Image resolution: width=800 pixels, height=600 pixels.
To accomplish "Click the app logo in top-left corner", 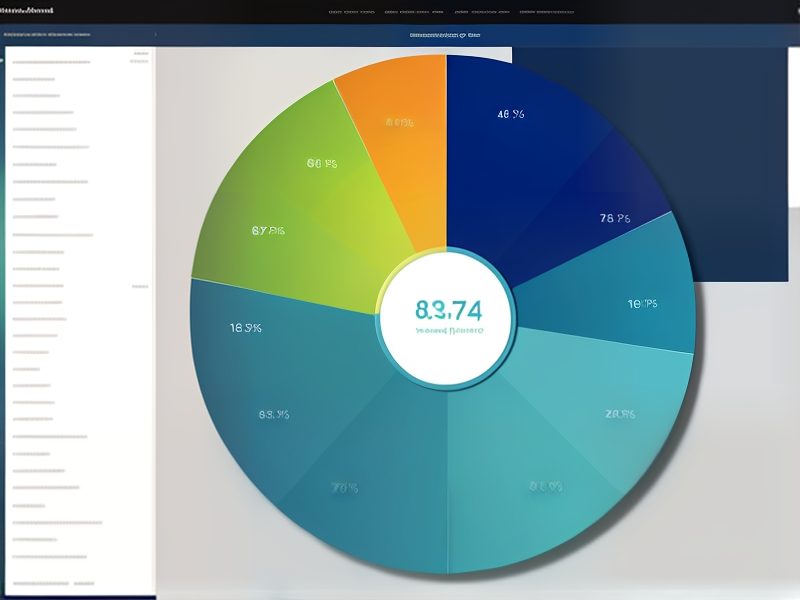I will 29,10.
